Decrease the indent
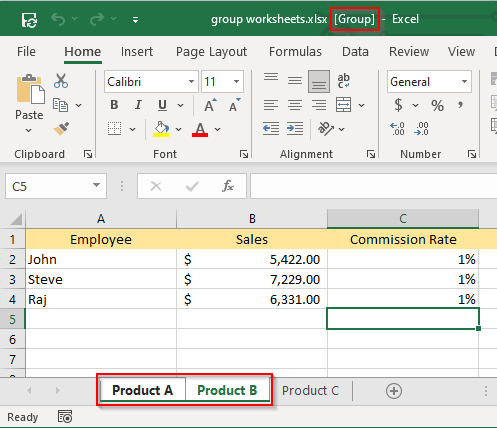Viewport: 497px width, 428px height. tap(271, 129)
